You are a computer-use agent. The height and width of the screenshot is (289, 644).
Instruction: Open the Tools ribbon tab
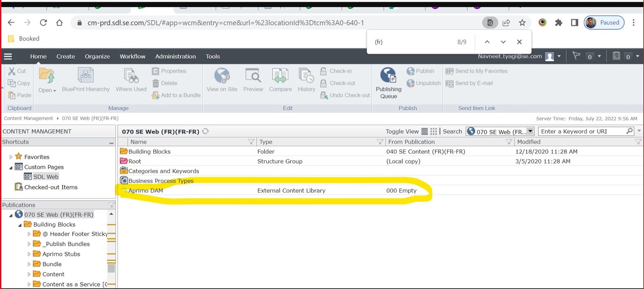pos(213,56)
